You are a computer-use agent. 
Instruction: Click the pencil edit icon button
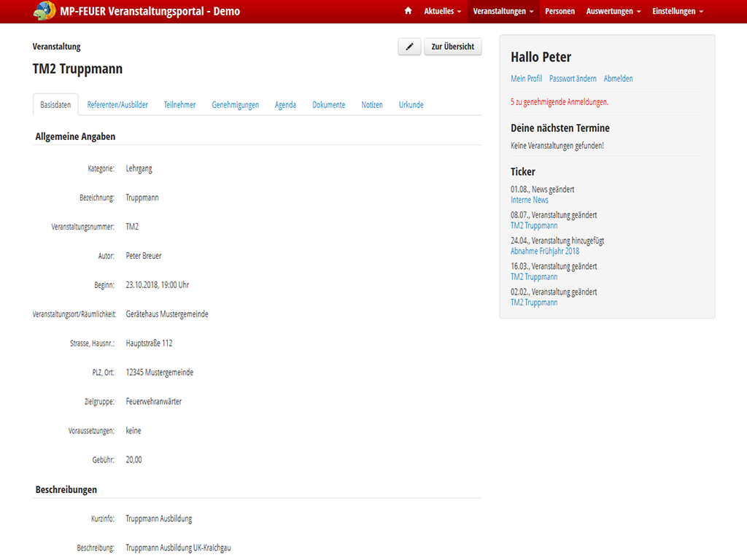(409, 47)
